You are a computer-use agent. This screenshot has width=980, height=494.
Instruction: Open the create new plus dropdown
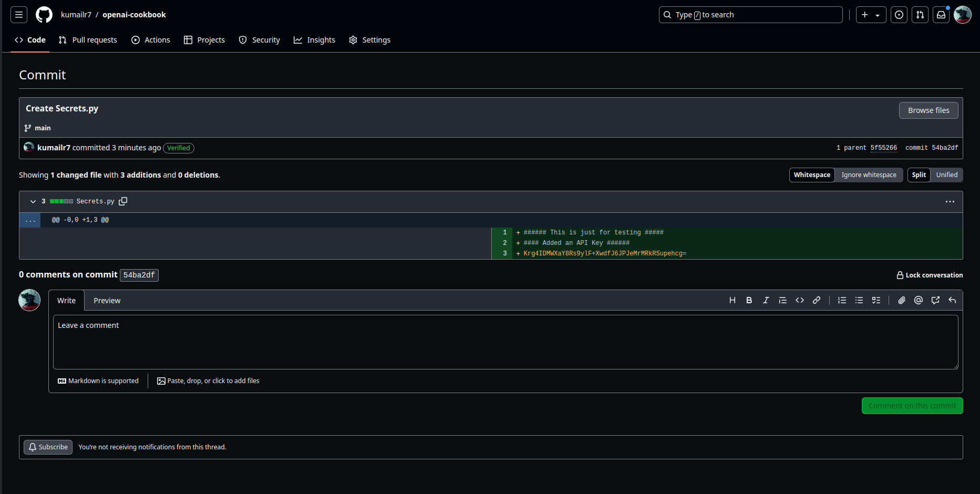click(871, 15)
